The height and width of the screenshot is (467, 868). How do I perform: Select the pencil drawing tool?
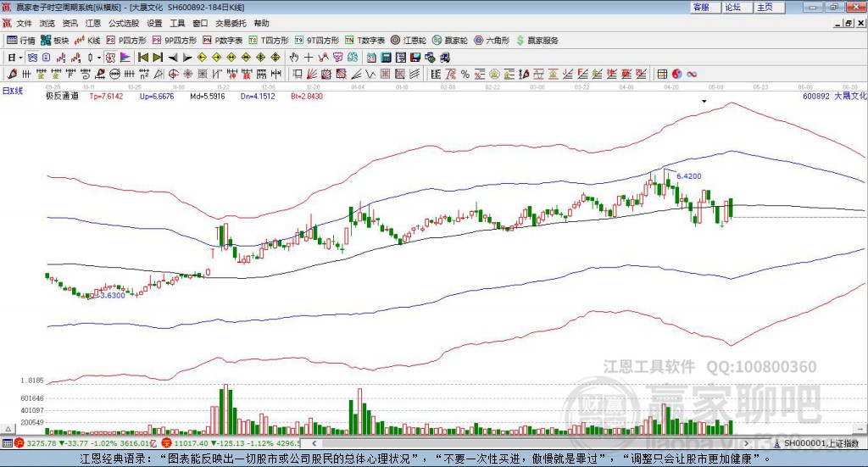point(12,74)
